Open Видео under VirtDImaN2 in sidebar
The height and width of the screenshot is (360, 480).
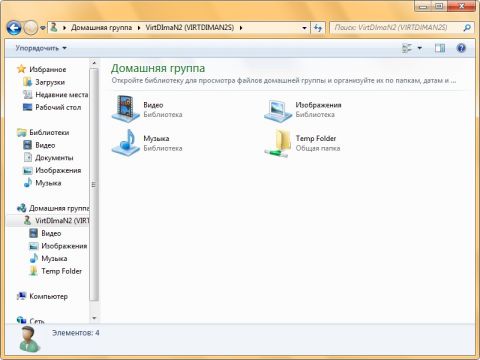51,233
